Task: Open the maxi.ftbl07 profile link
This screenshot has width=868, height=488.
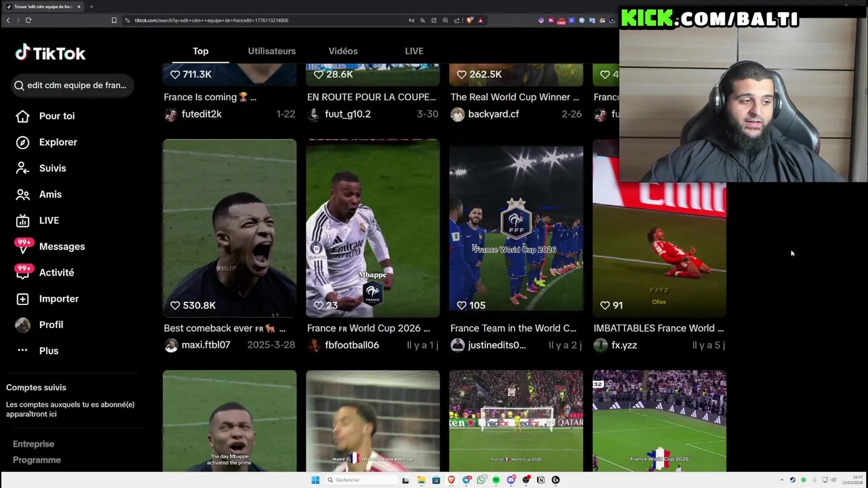Action: [206, 345]
